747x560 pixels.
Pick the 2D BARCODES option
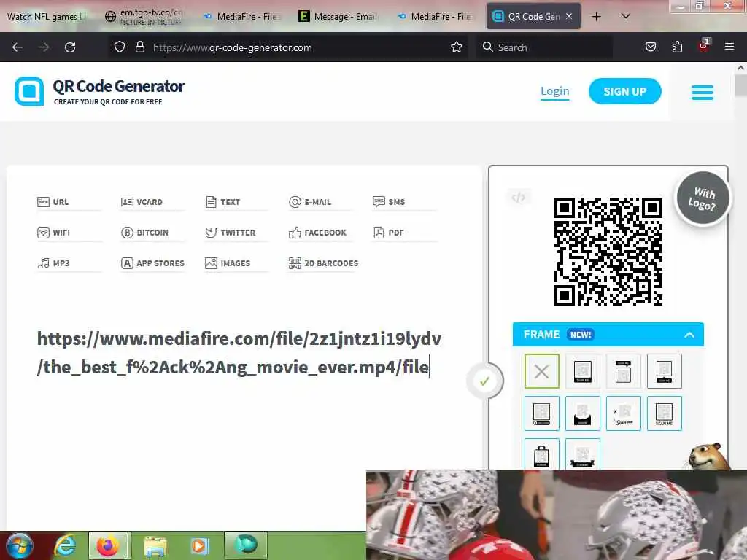(x=323, y=262)
